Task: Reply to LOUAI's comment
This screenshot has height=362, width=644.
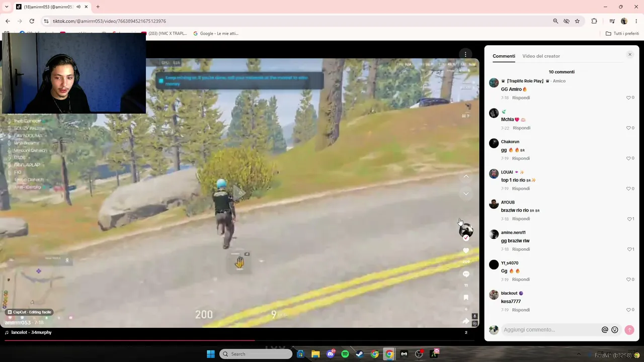Action: click(x=521, y=189)
